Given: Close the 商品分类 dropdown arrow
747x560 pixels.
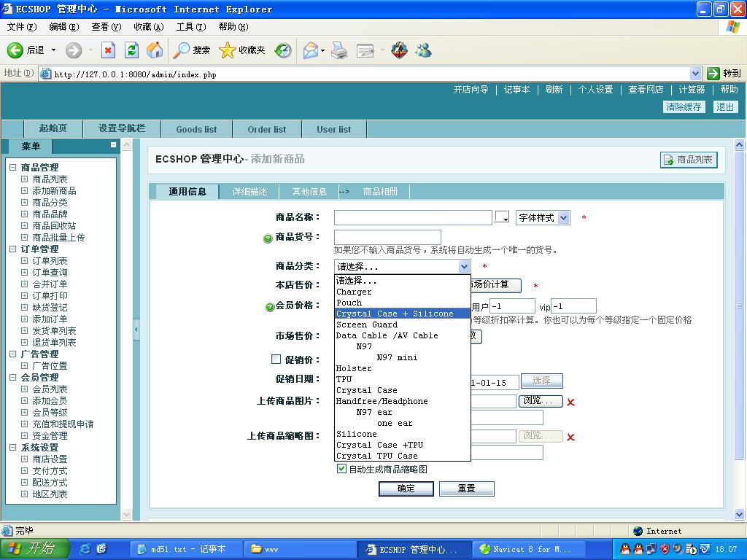Looking at the screenshot, I should point(464,266).
